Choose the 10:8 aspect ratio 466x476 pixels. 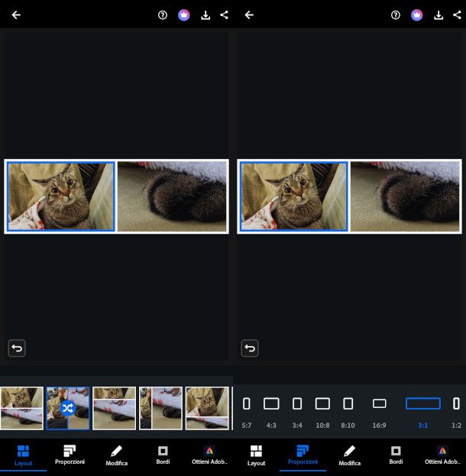(322, 413)
